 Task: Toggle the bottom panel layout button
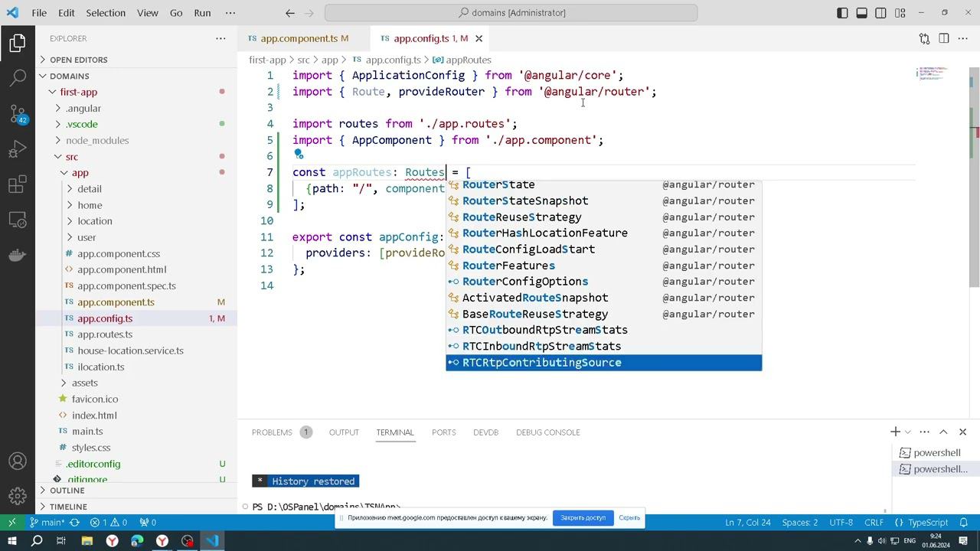coord(861,13)
